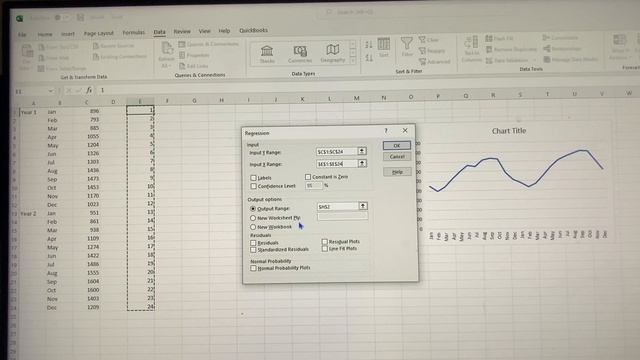The height and width of the screenshot is (360, 640).
Task: Click the Input Y Range field
Action: 336,152
